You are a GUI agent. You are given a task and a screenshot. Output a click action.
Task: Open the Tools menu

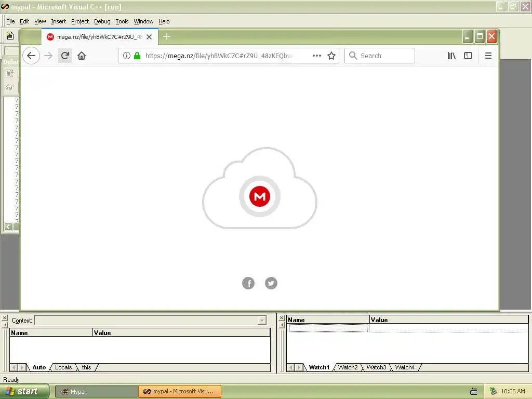122,21
